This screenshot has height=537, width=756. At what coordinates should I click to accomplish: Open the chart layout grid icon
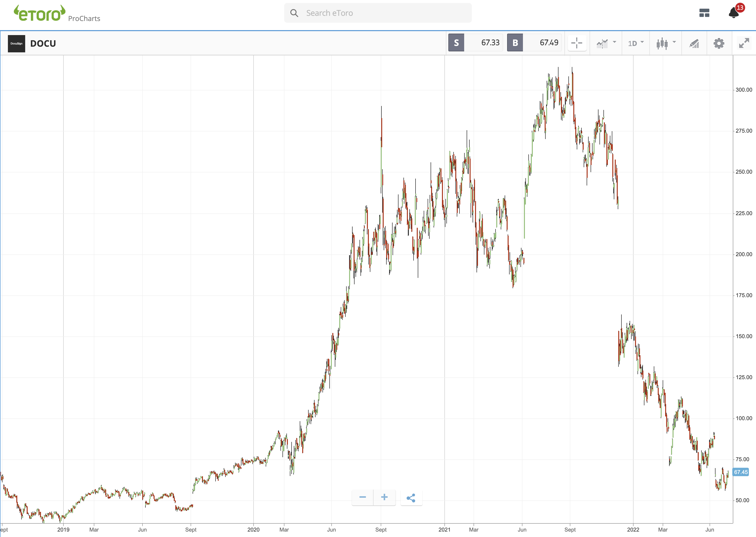tap(704, 13)
